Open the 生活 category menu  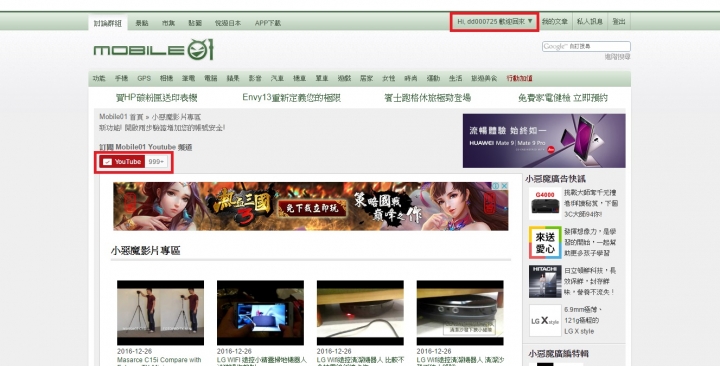coord(456,79)
